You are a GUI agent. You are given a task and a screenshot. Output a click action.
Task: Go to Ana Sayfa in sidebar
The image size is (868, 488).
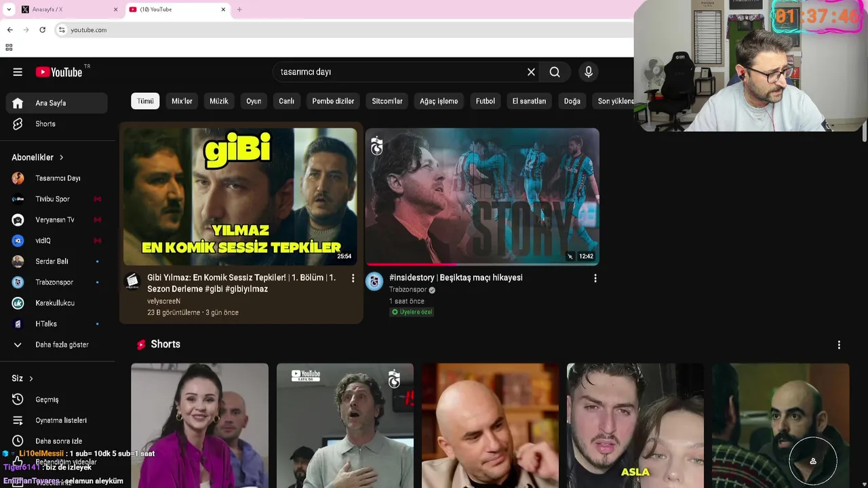tap(57, 103)
